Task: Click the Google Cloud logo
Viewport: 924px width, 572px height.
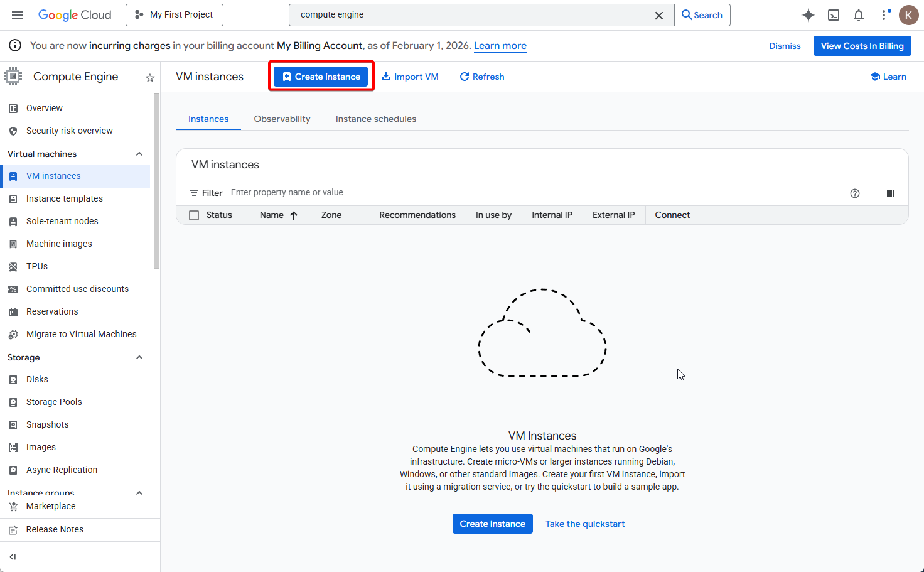Action: (x=75, y=15)
